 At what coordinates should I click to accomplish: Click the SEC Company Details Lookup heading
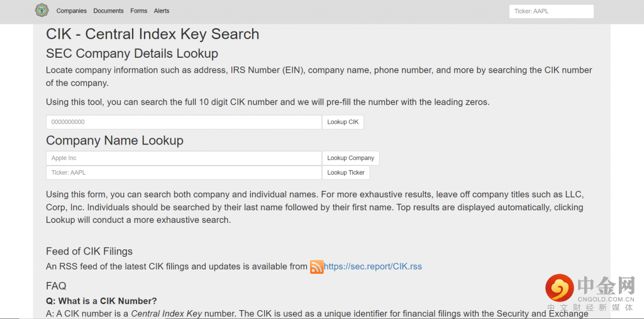(x=132, y=53)
